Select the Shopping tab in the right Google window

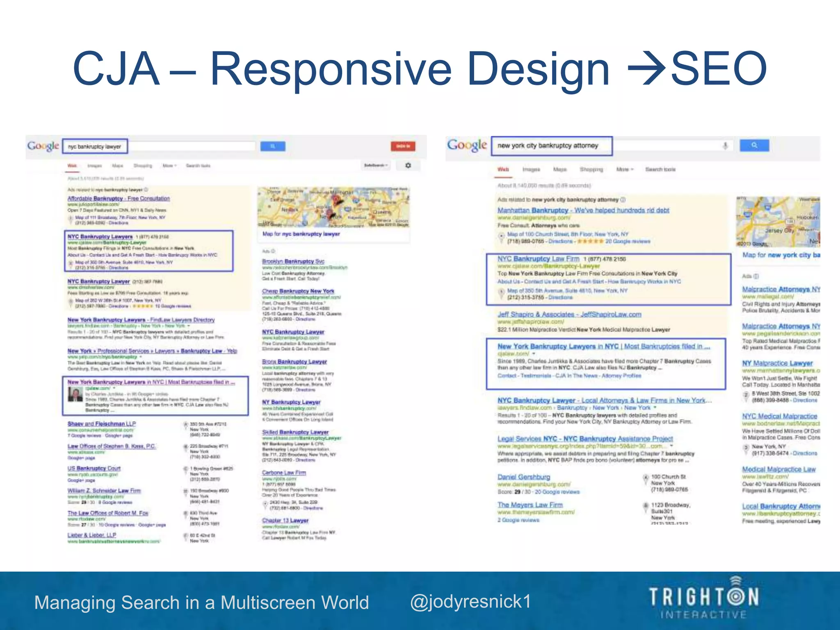591,169
